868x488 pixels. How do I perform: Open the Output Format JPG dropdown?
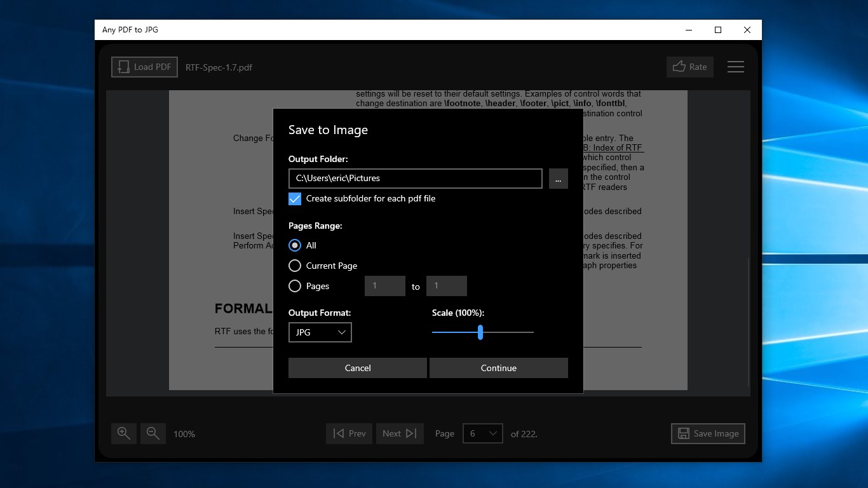point(320,332)
